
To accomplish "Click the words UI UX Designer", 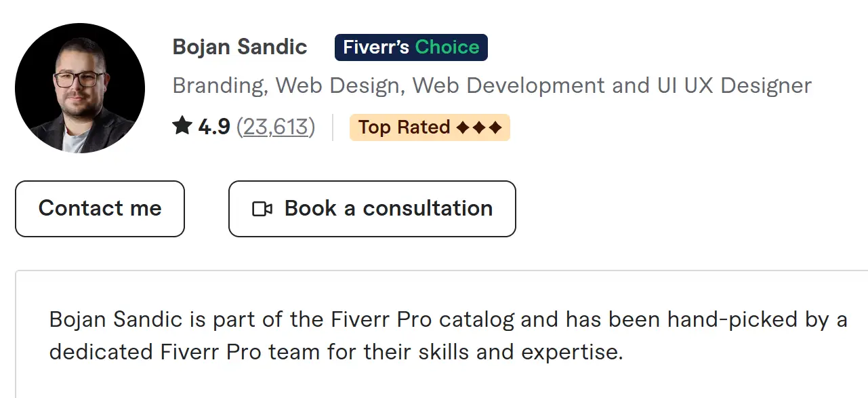I will (734, 86).
